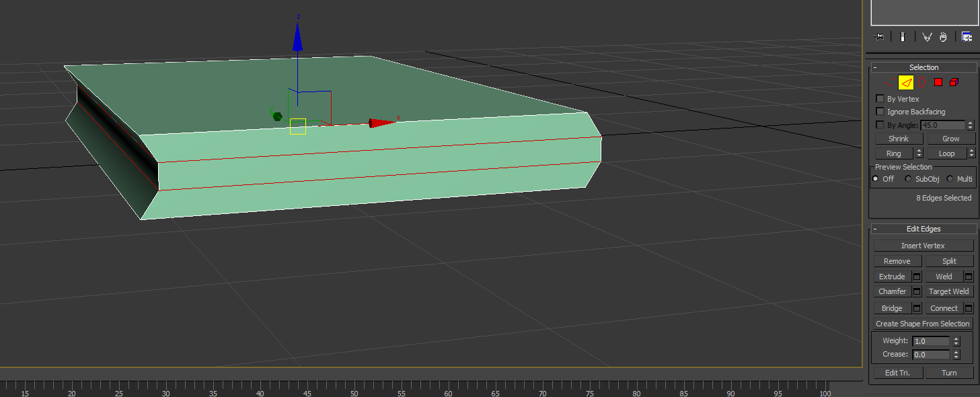This screenshot has height=397, width=980.
Task: Enable By Angle checkbox
Action: (x=880, y=125)
